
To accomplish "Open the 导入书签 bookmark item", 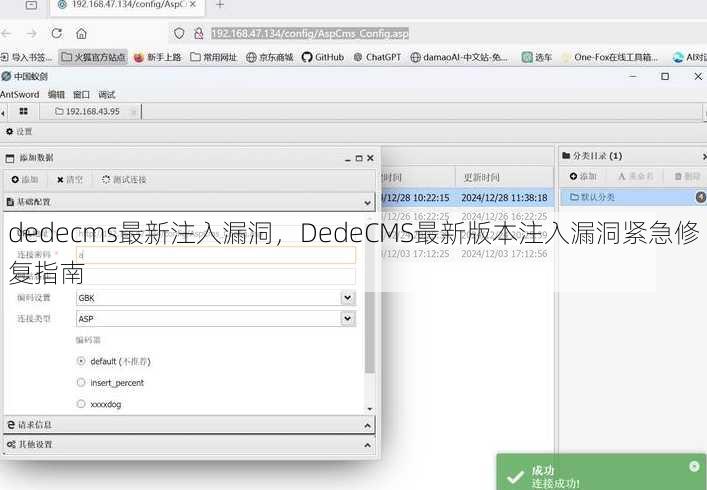I will click(x=26, y=57).
